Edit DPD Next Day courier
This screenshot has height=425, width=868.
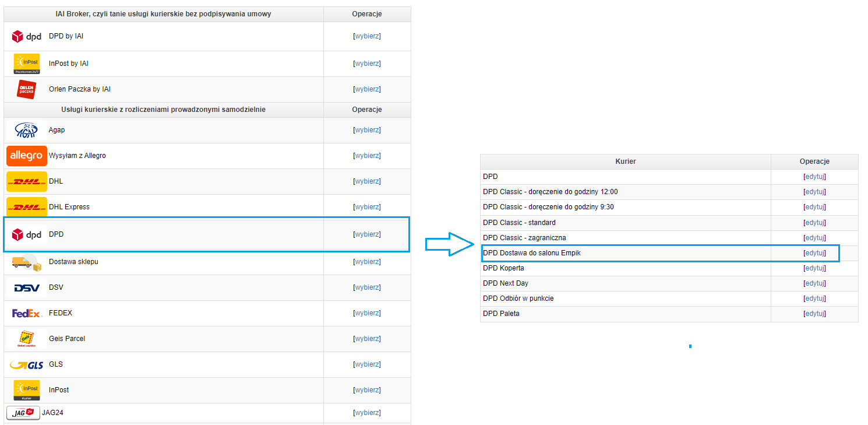coord(814,283)
